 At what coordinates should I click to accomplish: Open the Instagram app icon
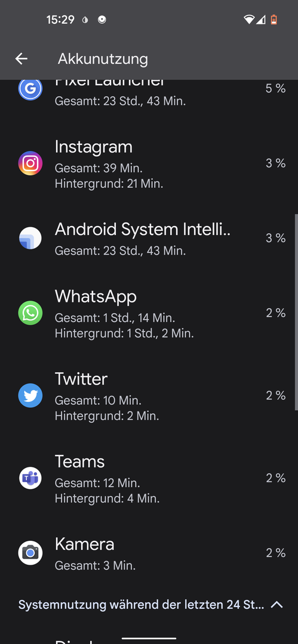coord(30,163)
